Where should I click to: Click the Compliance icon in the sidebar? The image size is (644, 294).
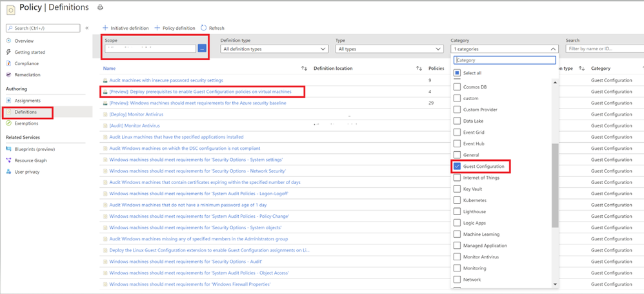[x=8, y=63]
